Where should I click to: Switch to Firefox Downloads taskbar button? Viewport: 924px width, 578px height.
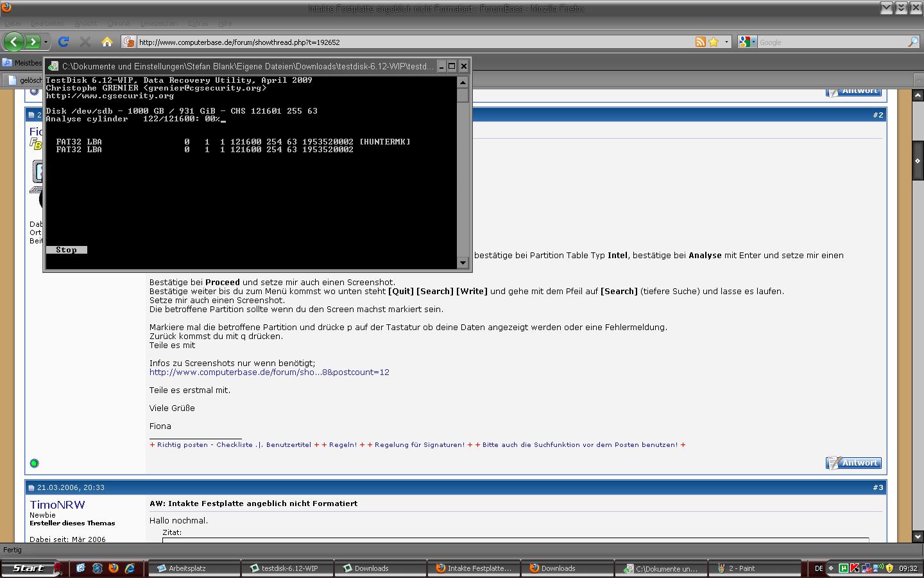[567, 568]
